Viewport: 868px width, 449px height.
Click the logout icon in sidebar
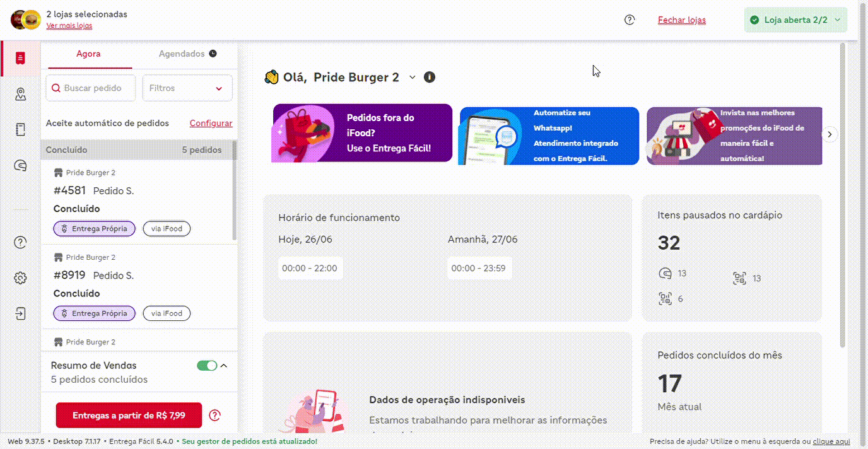20,313
